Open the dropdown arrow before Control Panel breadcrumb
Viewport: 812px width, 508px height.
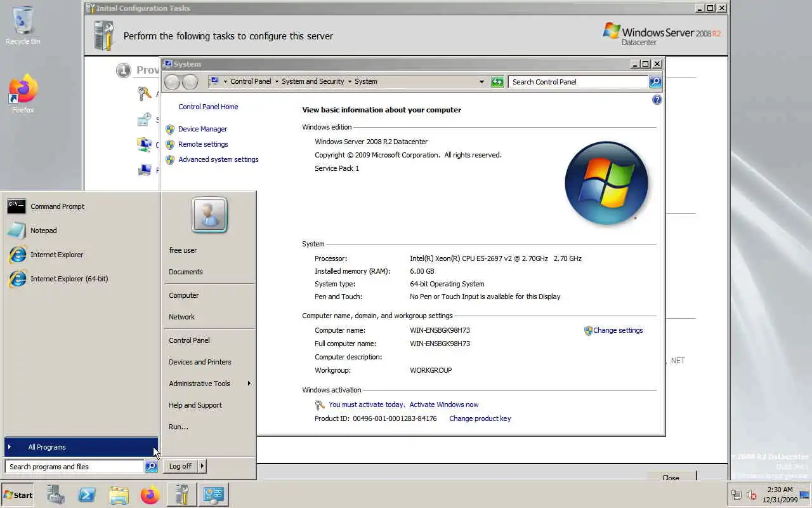(225, 81)
